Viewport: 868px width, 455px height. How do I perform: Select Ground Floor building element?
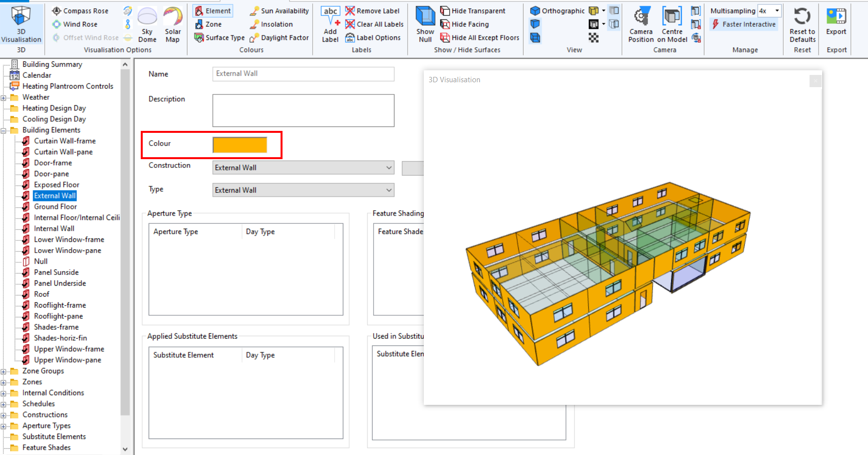[55, 206]
